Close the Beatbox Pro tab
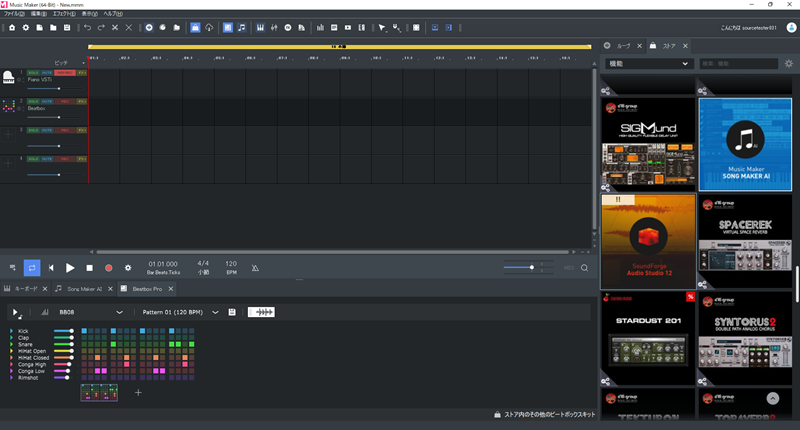The image size is (800, 430). pos(171,289)
